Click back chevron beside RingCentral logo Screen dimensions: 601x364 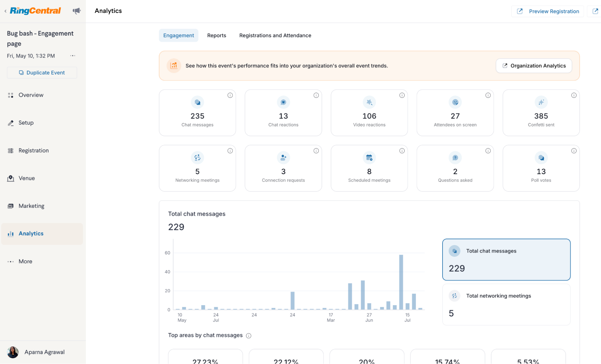5,11
